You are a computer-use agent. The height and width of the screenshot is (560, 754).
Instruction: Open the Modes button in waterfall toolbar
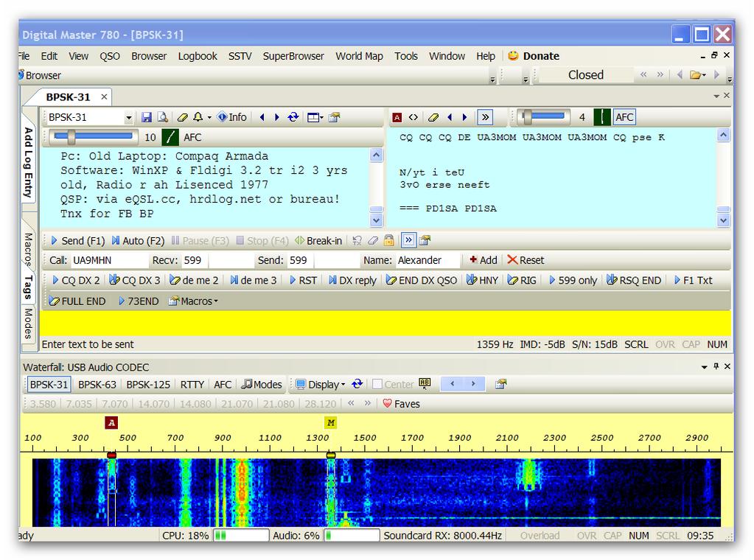(262, 385)
